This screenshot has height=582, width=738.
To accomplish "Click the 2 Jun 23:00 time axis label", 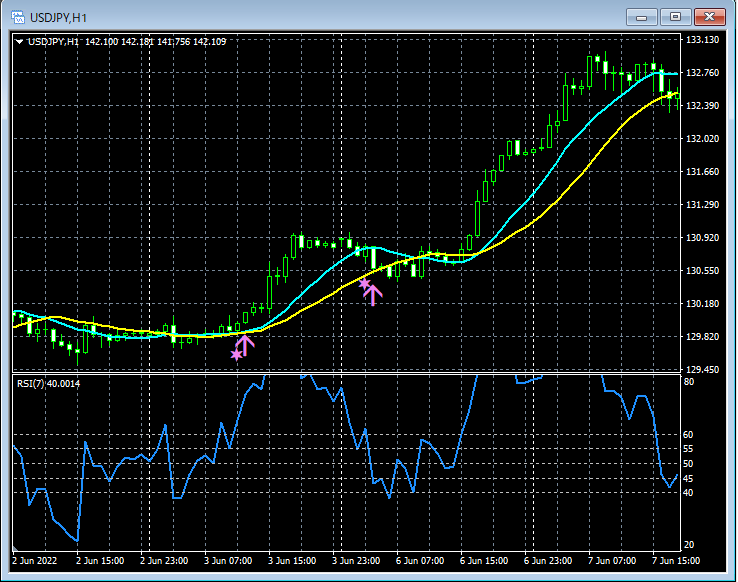I will pos(164,561).
